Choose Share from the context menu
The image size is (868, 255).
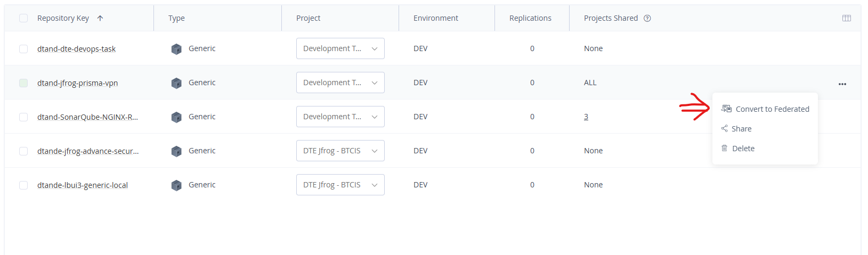point(765,129)
